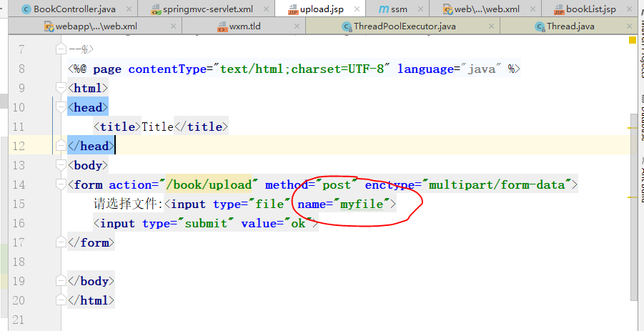Click the bookList.jsp JSP file icon
Viewport: 644px width, 331px height.
click(x=559, y=9)
